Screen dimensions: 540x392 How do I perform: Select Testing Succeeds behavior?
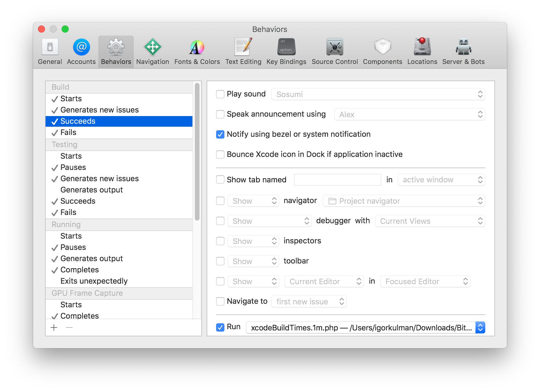(119, 201)
